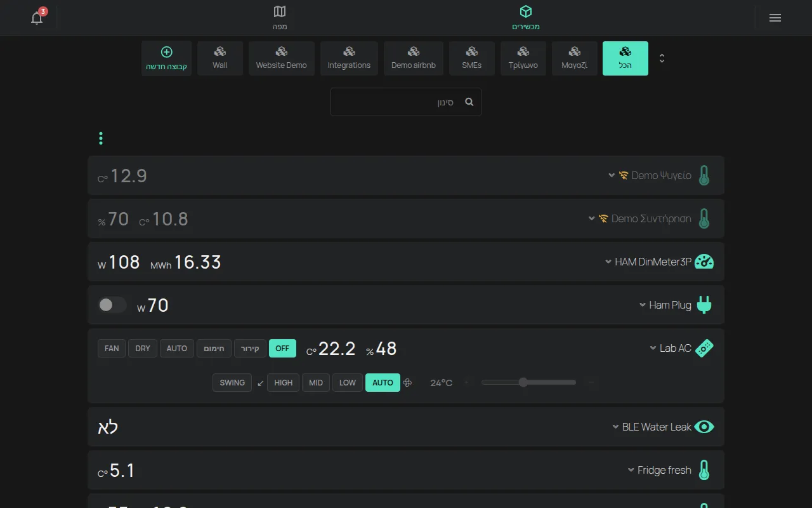Switch to the מפה map tab
This screenshot has height=508, width=812.
pyautogui.click(x=280, y=18)
